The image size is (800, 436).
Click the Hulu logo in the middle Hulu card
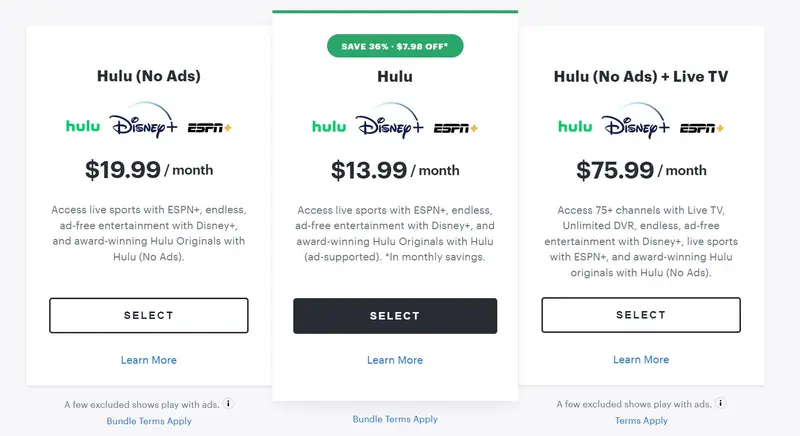pos(328,127)
